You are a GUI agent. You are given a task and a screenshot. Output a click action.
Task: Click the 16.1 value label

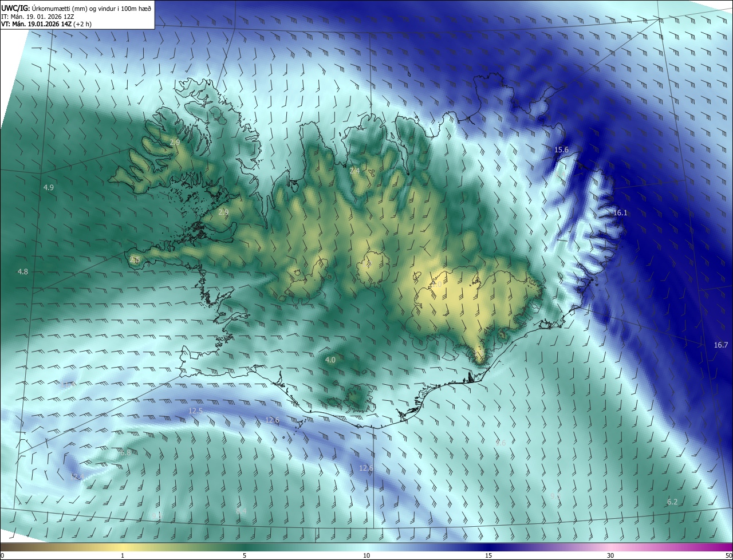620,213
